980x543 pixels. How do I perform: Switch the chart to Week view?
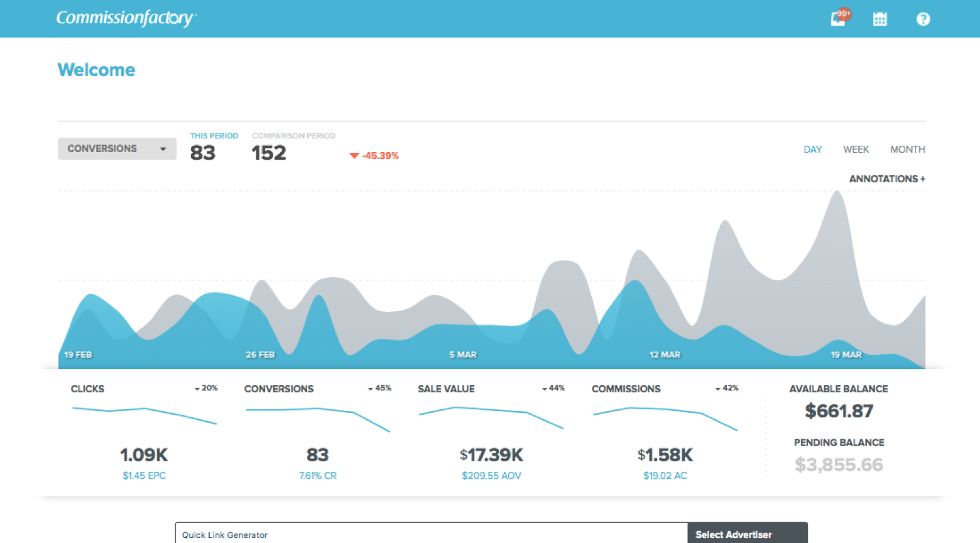pos(856,150)
